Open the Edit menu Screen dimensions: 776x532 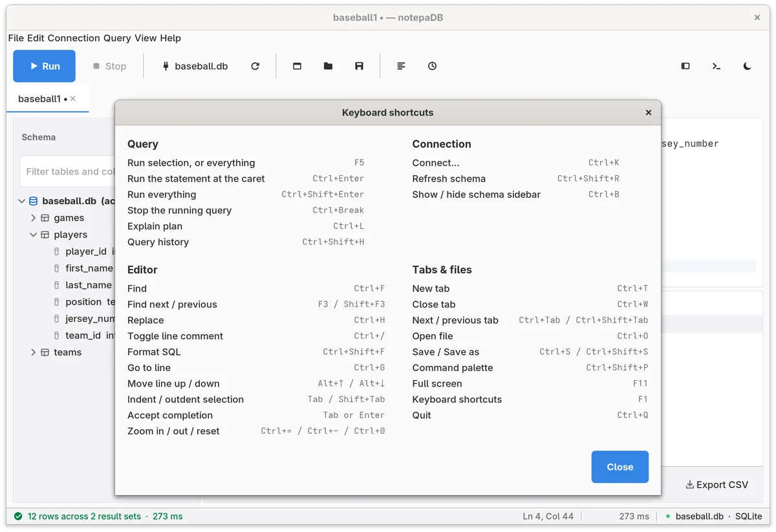pos(36,38)
